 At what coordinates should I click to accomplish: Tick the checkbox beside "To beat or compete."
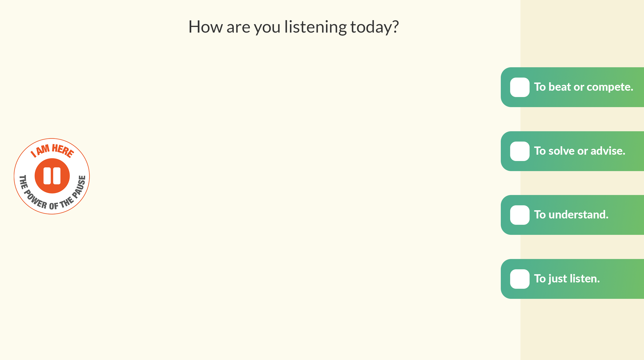(x=520, y=87)
